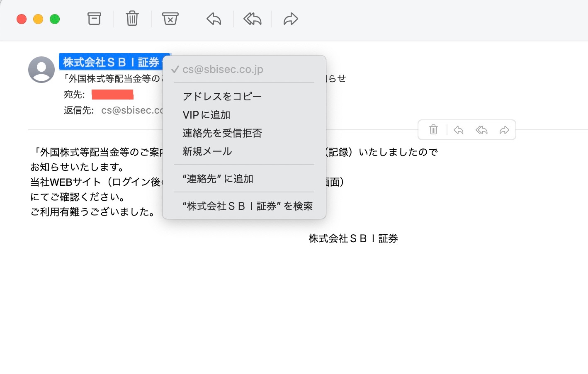
Task: Choose 新規メール from the context menu
Action: tap(244, 151)
